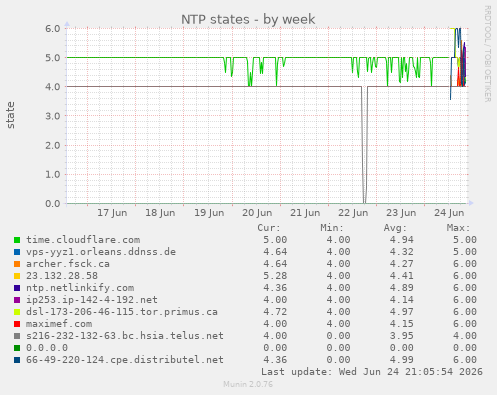Click the dark purple ntp.netlinkify.com swatch
This screenshot has width=497, height=395.
pyautogui.click(x=17, y=288)
